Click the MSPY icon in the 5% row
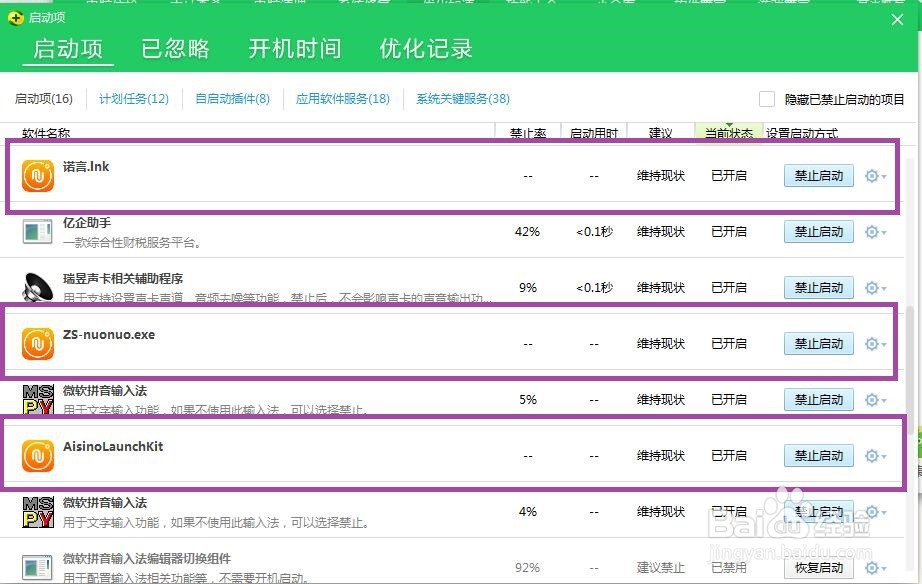 (38, 399)
